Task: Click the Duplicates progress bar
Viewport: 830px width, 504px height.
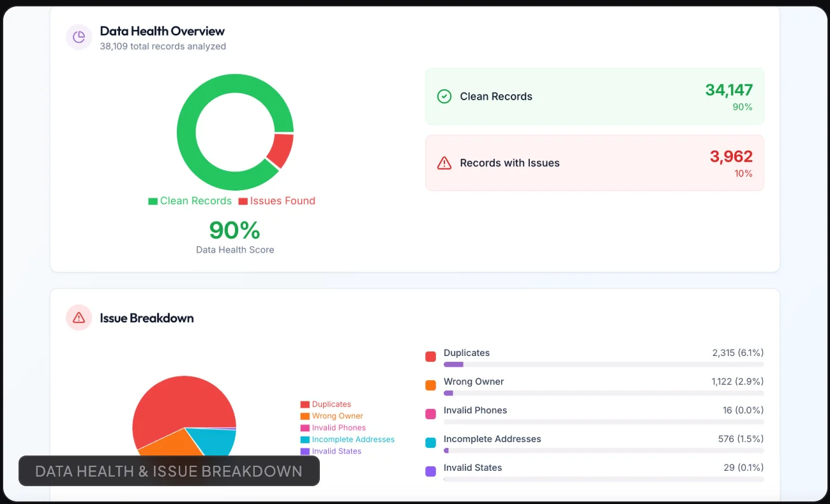Action: tap(603, 364)
